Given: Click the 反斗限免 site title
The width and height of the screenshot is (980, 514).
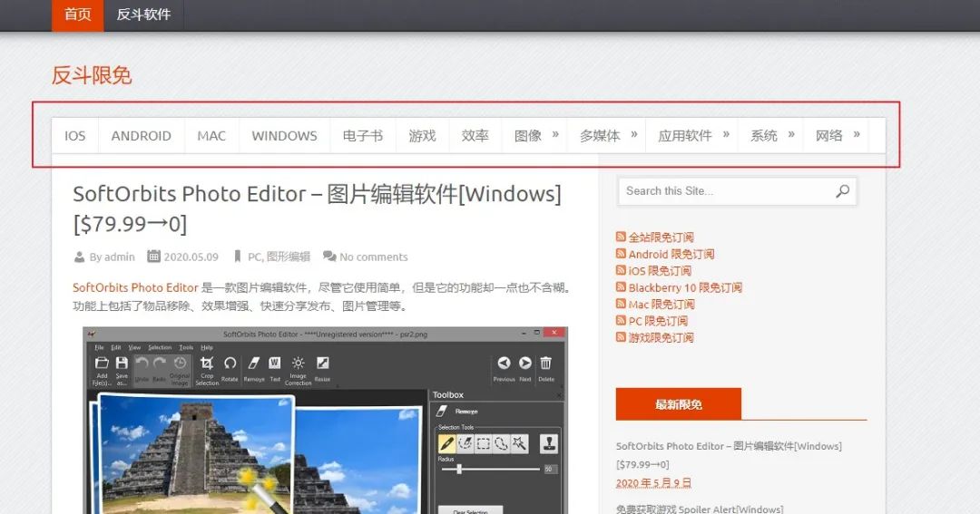Looking at the screenshot, I should tap(92, 75).
